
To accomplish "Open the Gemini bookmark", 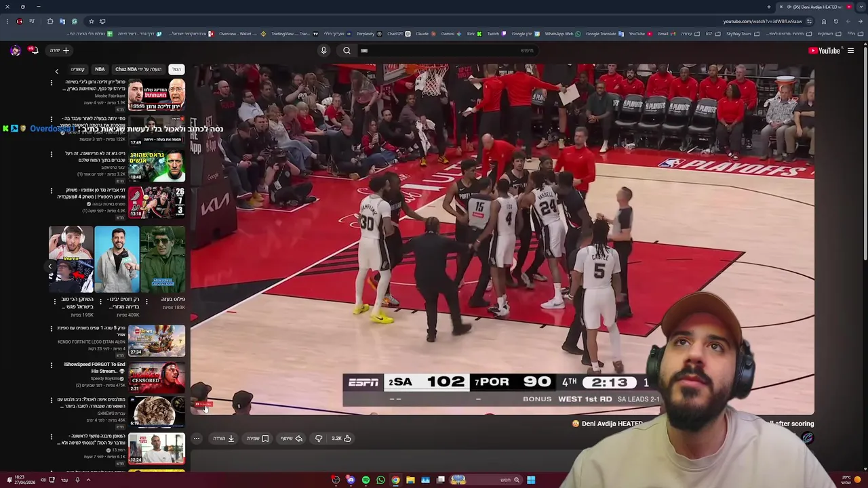I will coord(450,34).
